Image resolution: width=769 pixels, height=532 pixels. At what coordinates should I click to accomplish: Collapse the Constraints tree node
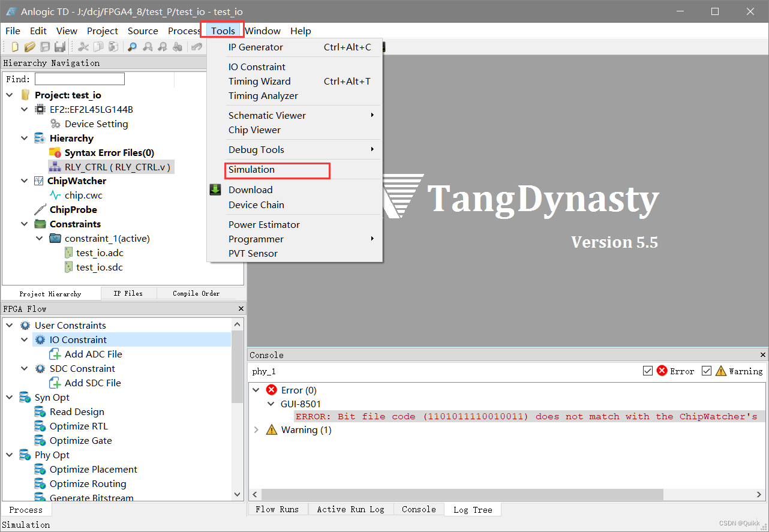25,224
